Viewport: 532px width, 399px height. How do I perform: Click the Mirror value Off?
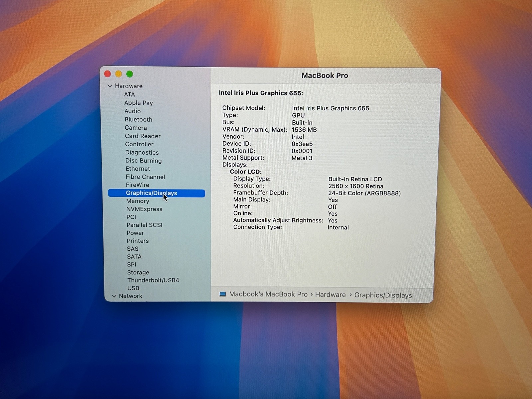click(332, 207)
